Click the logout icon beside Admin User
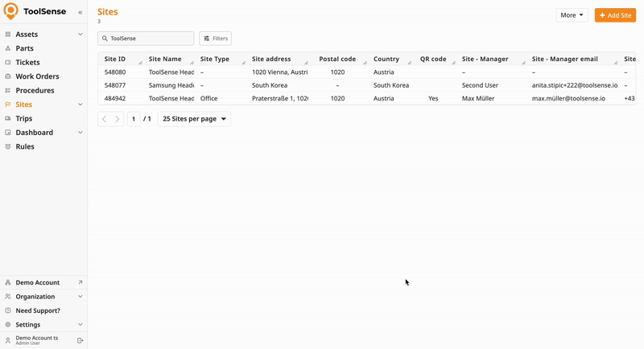This screenshot has width=644, height=349. click(80, 340)
